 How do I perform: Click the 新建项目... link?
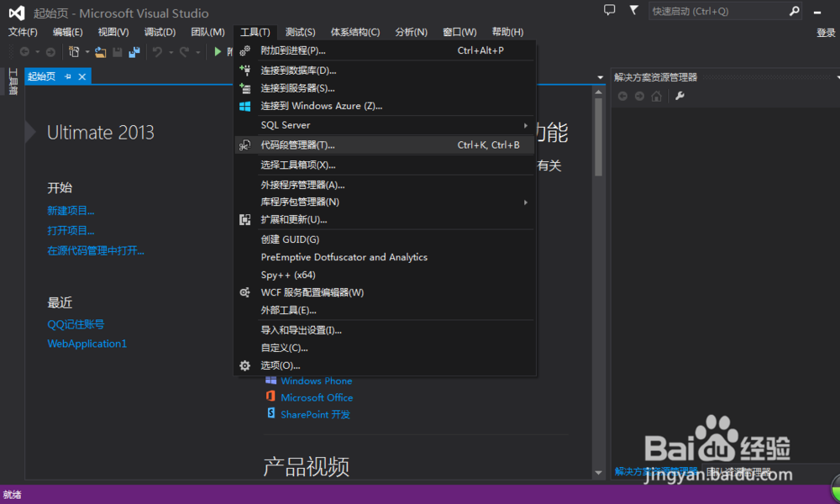[71, 211]
